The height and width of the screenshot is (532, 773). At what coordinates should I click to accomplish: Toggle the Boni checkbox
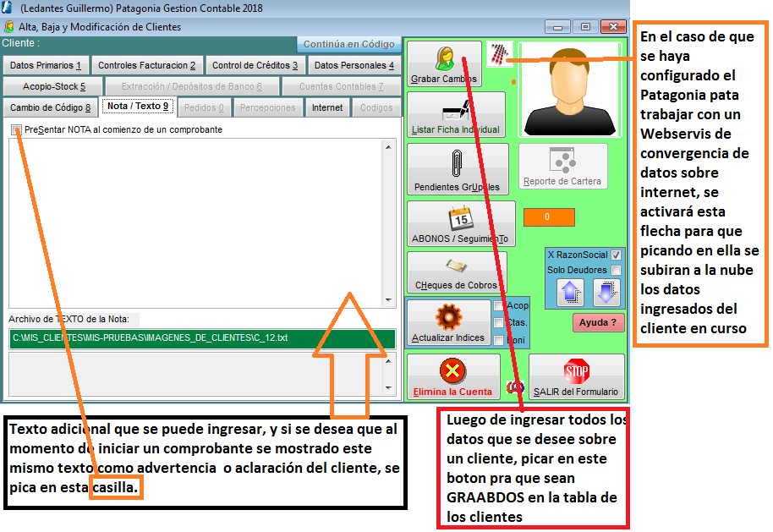click(498, 340)
